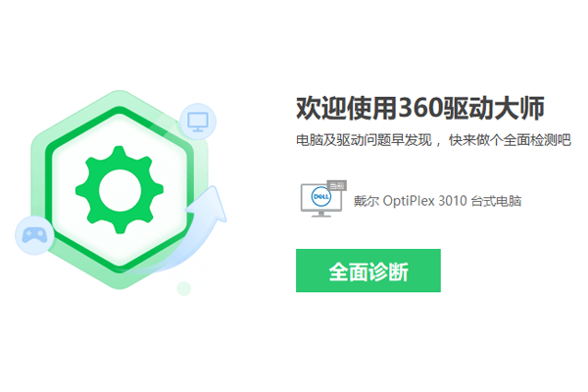Viewport: 588px width, 392px height.
Task: Click the 台式电脑 label text
Action: [496, 201]
